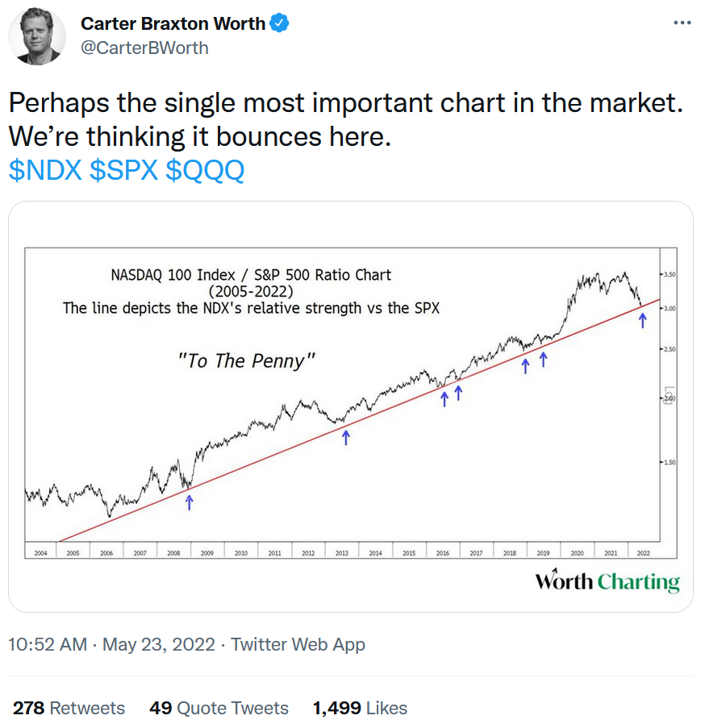
Task: Click the $NDX cashtag
Action: click(44, 170)
